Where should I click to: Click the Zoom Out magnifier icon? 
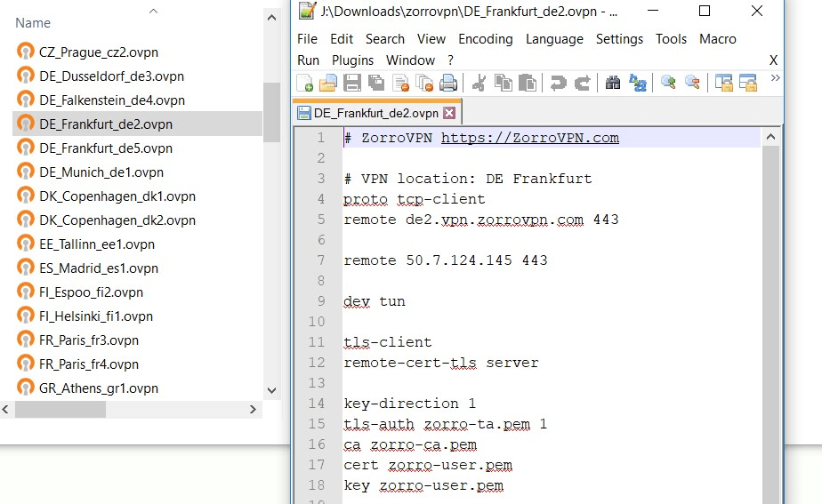(x=692, y=83)
